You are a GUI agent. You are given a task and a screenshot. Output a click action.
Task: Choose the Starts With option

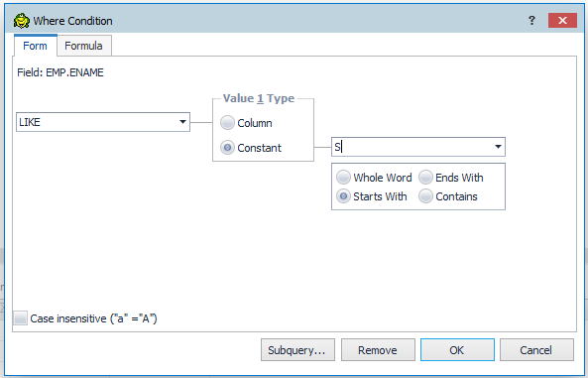click(x=371, y=196)
